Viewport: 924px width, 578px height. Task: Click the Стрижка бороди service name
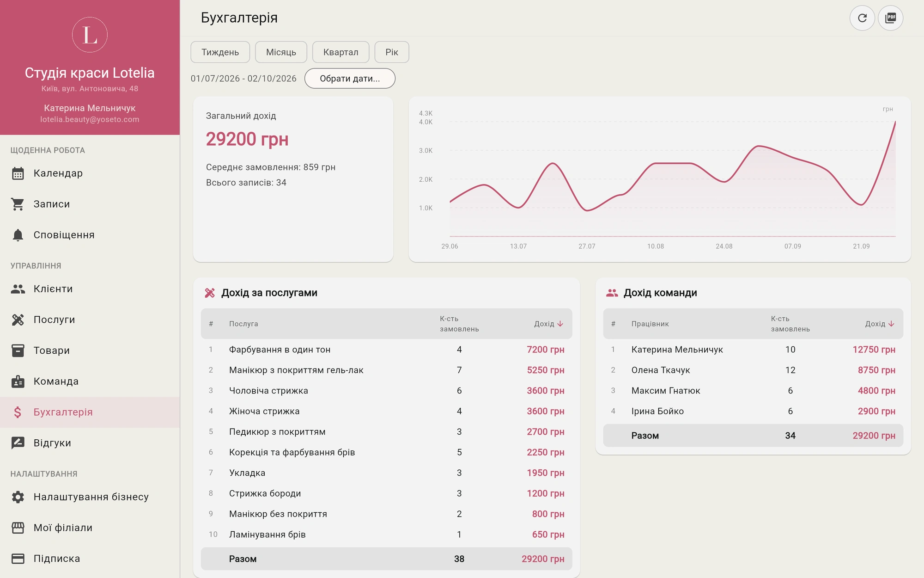pyautogui.click(x=265, y=493)
